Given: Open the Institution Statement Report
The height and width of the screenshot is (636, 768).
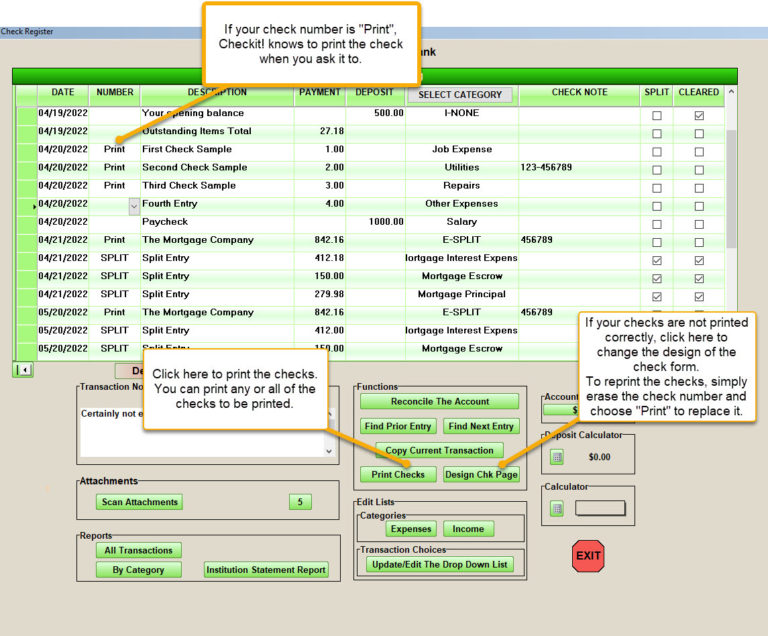Looking at the screenshot, I should [266, 570].
